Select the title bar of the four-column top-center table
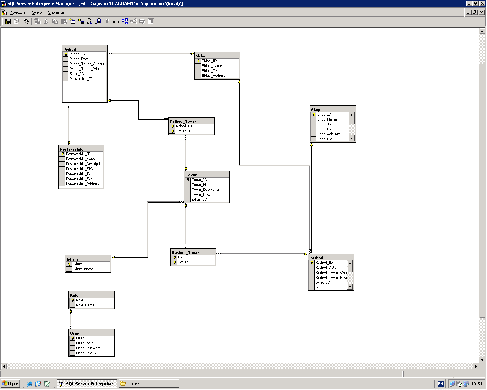Screen dimensions: 487x390 (x=217, y=55)
